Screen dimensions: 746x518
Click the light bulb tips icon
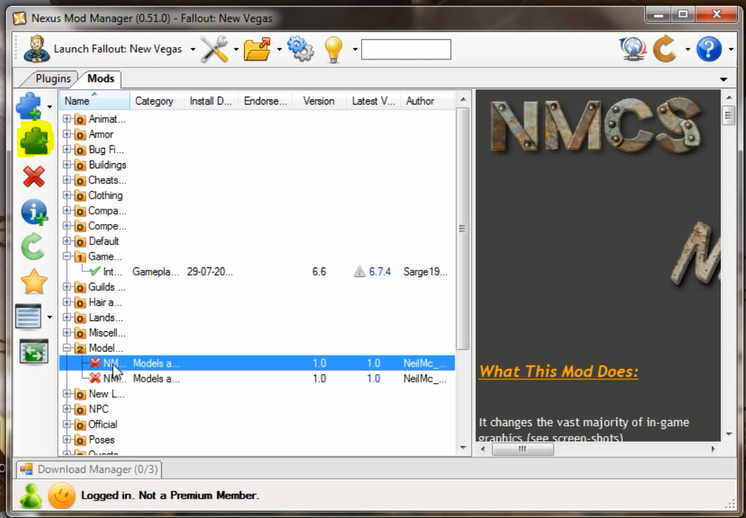pyautogui.click(x=333, y=49)
